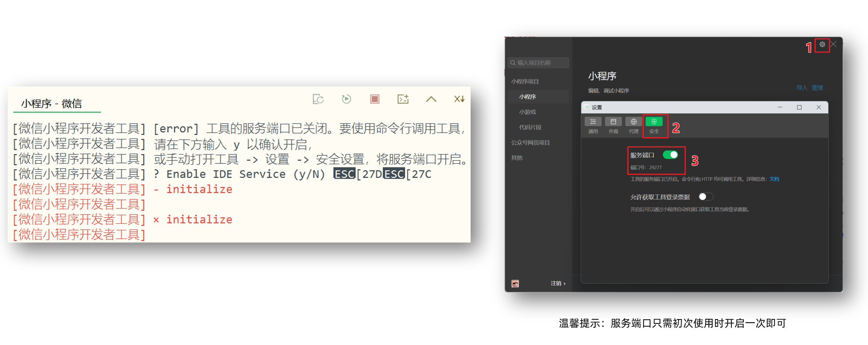
Task: Enable 允许获取工具登录票据 toggle
Action: (x=706, y=197)
